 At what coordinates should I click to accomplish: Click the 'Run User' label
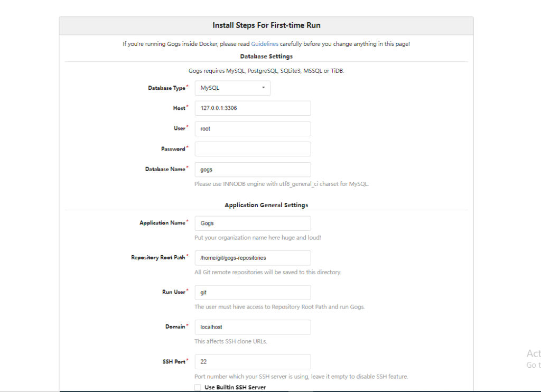tap(174, 292)
